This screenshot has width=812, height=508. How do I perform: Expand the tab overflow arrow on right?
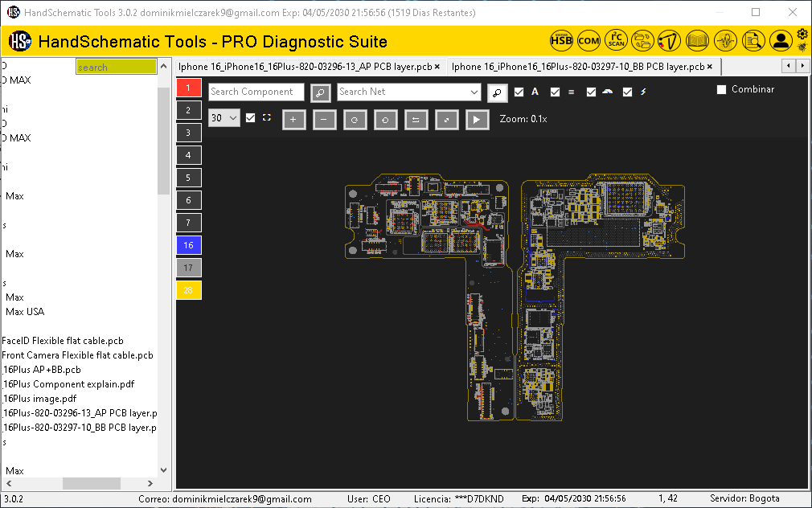(x=801, y=66)
